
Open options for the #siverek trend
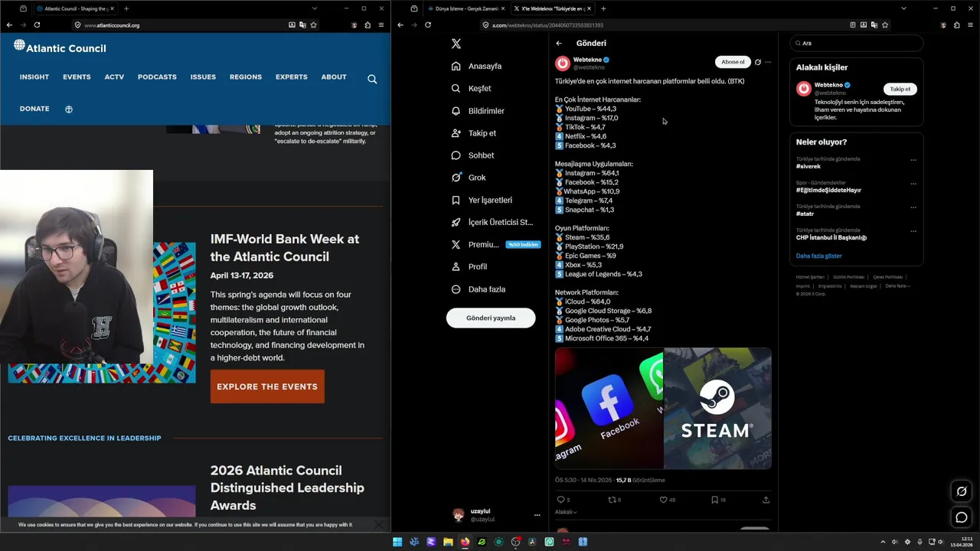(x=913, y=160)
